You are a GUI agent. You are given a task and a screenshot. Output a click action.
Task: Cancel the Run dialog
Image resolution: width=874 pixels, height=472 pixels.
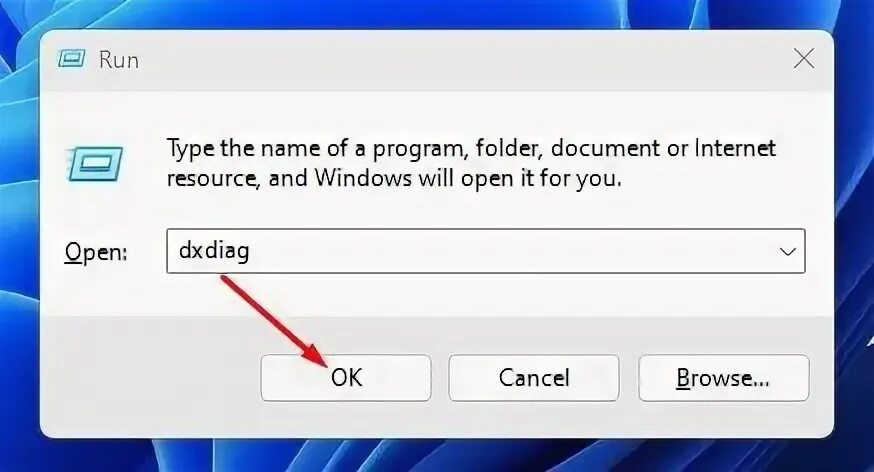point(533,378)
